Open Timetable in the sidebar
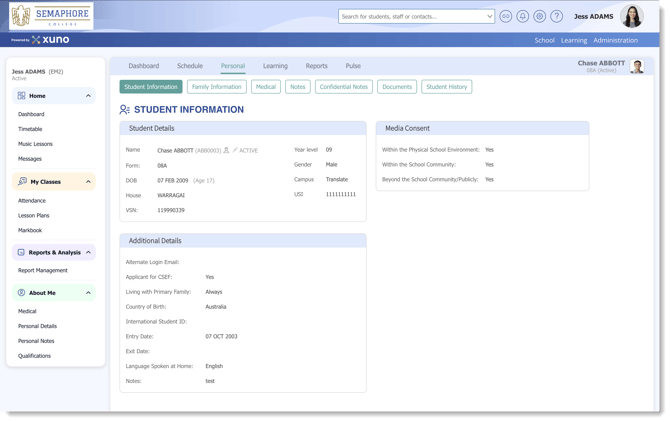670x422 pixels. coord(30,129)
